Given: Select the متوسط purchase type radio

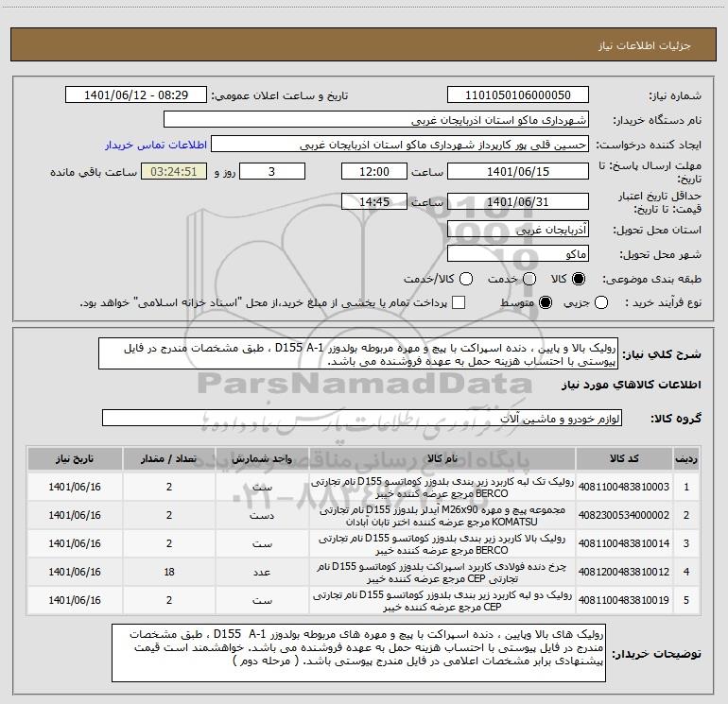Looking at the screenshot, I should (546, 302).
